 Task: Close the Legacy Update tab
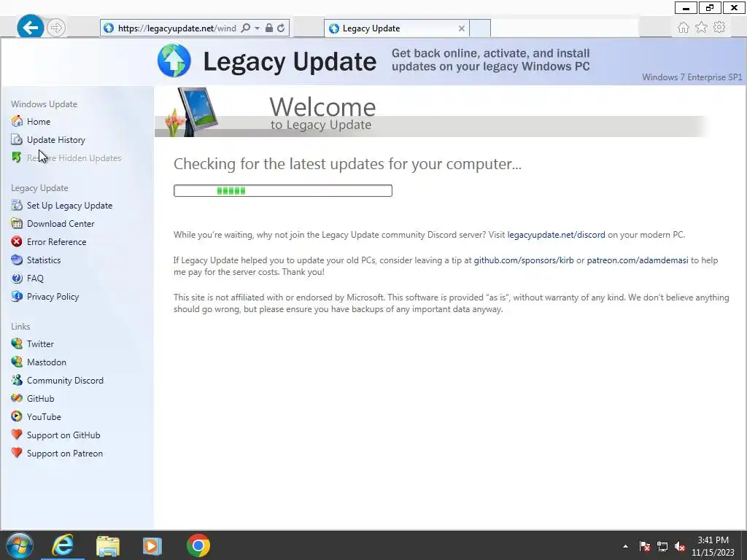click(x=461, y=28)
